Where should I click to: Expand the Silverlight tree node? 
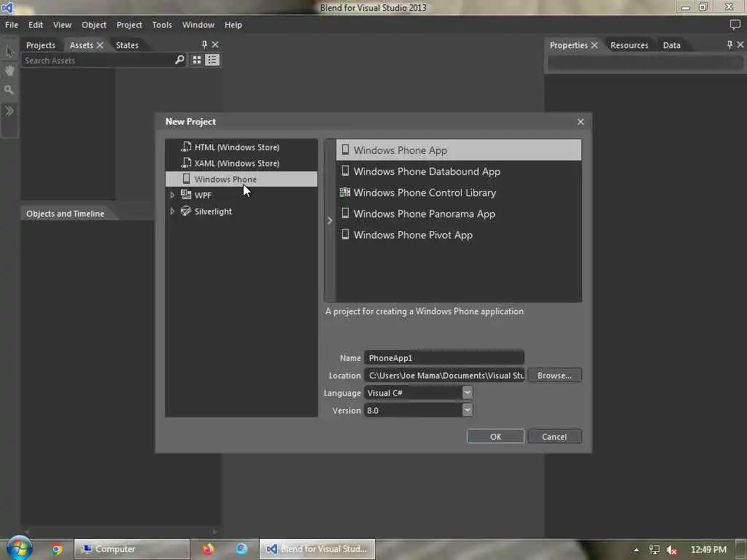172,211
